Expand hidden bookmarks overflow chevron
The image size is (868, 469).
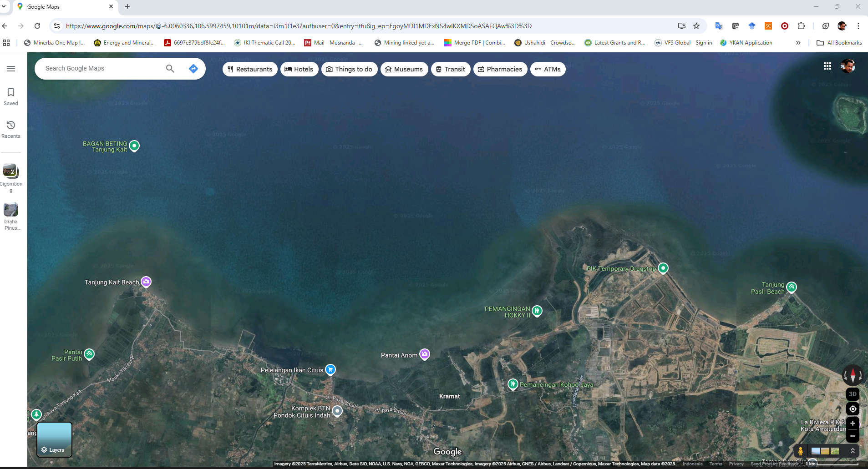point(798,43)
